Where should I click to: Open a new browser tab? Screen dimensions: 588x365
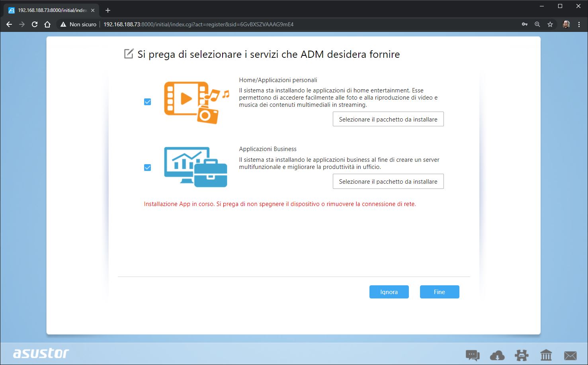(108, 10)
